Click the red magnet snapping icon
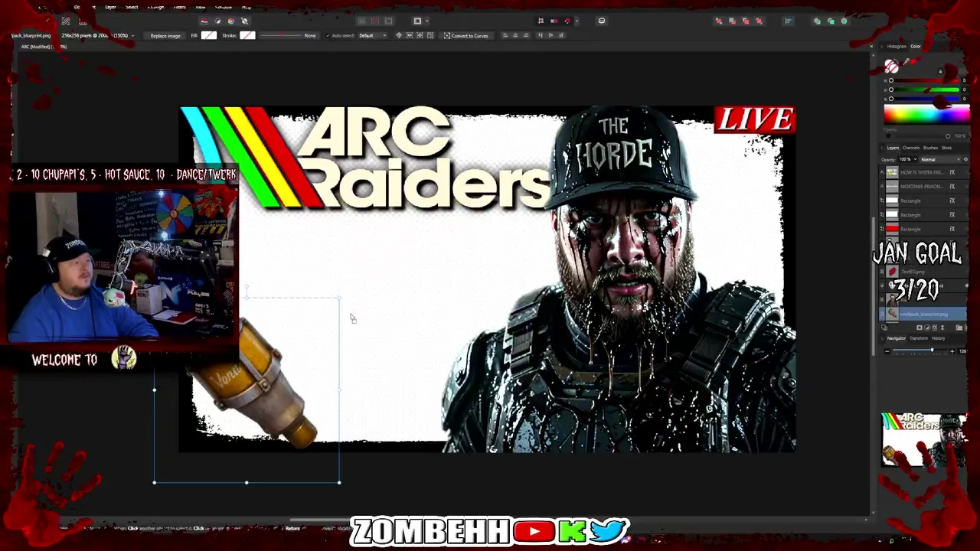 point(567,21)
